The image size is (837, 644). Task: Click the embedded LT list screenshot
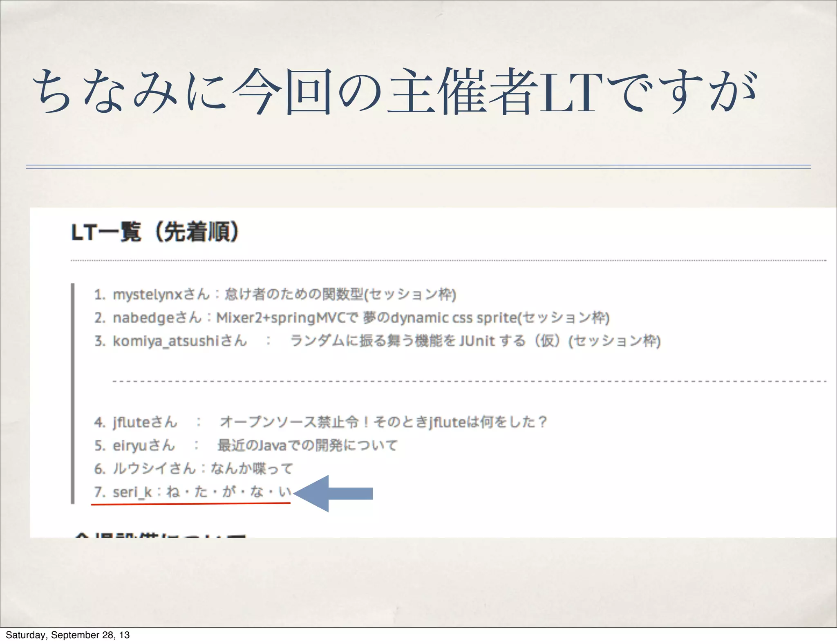pos(433,372)
